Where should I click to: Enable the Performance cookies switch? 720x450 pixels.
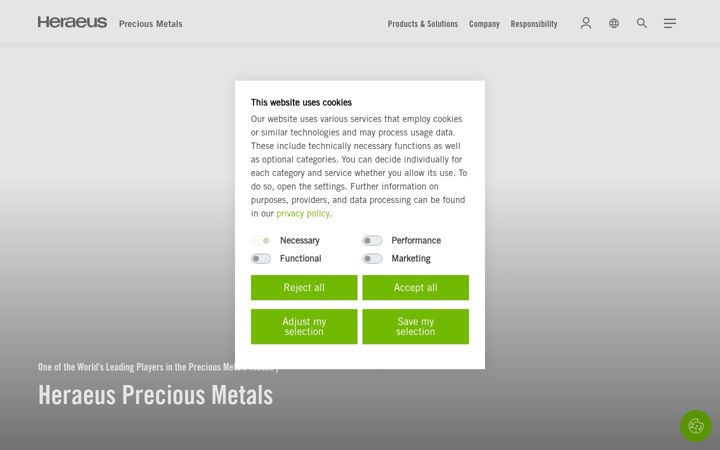(x=372, y=241)
